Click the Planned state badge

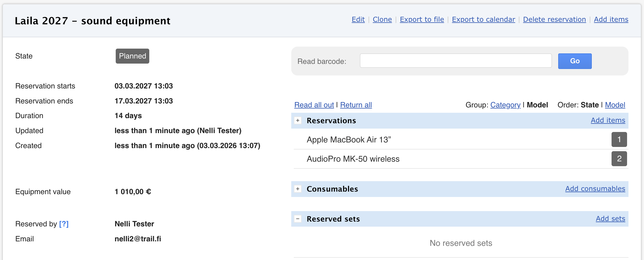click(132, 56)
